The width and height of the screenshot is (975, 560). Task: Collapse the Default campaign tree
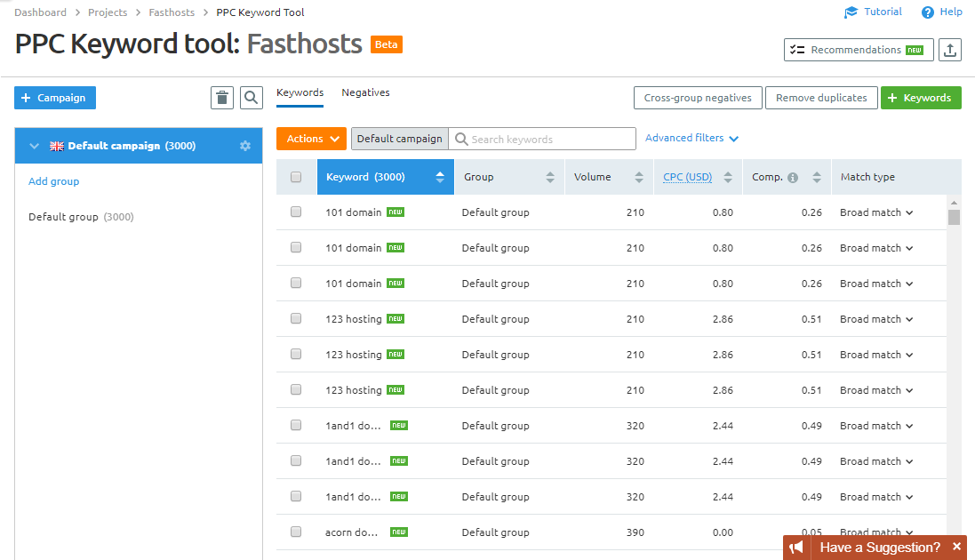tap(34, 146)
